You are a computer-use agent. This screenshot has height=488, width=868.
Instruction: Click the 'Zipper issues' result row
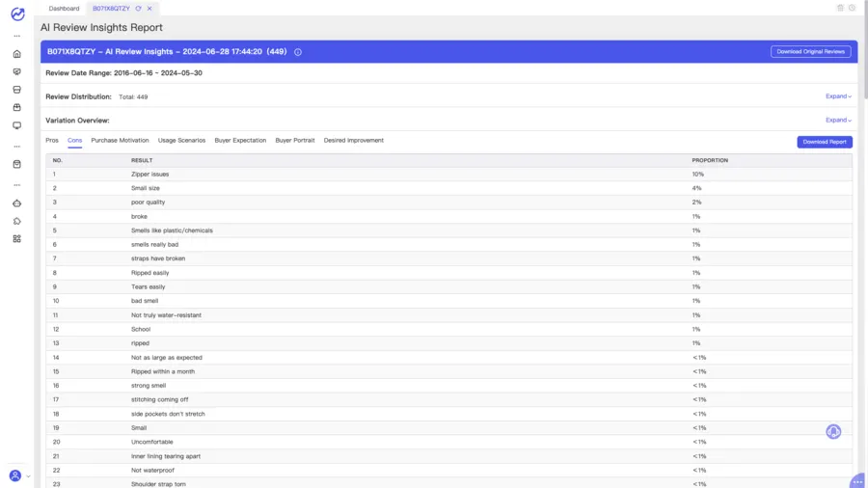coord(448,175)
